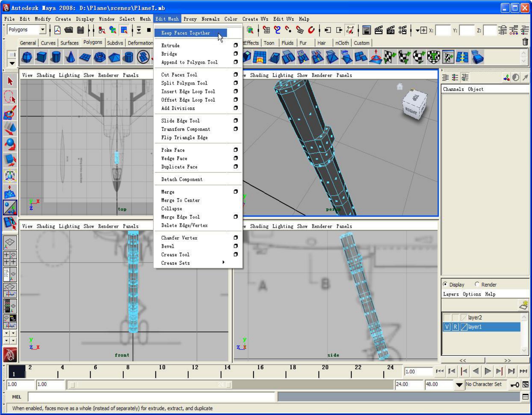Click the Open Scene folder icon
This screenshot has height=415, width=532.
pyautogui.click(x=69, y=30)
